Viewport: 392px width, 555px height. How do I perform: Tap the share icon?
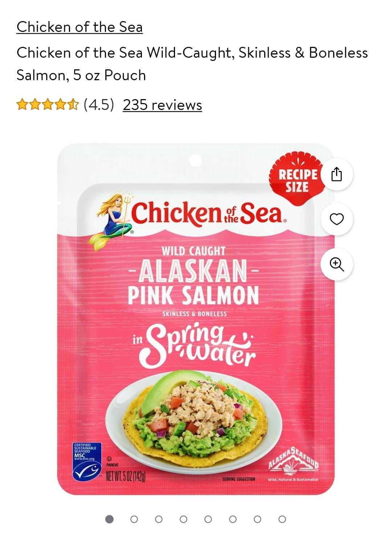coord(336,174)
